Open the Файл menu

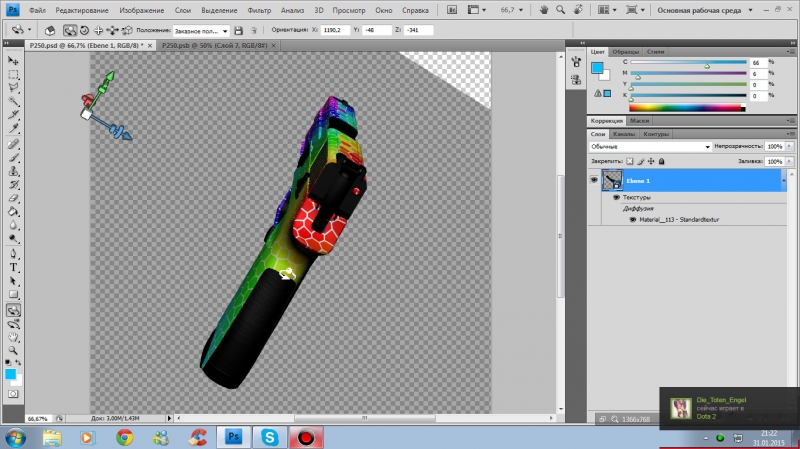37,10
